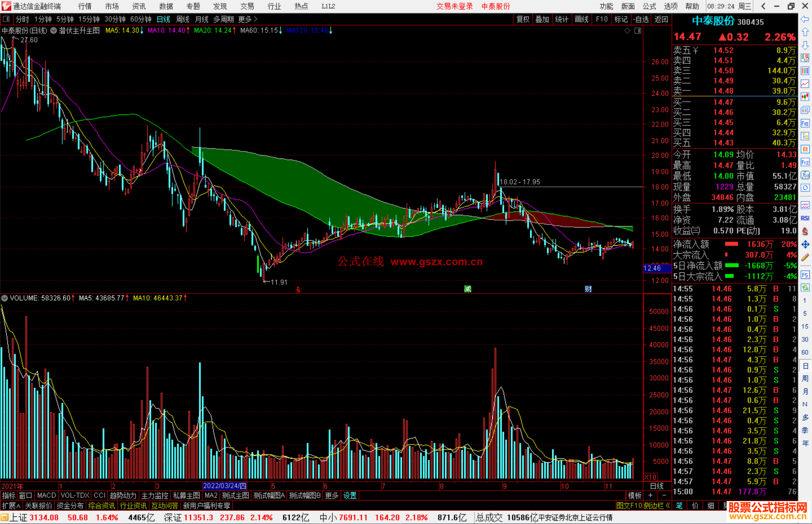Open the f(x) formula icon in sidebar
812x524 pixels.
tap(805, 175)
